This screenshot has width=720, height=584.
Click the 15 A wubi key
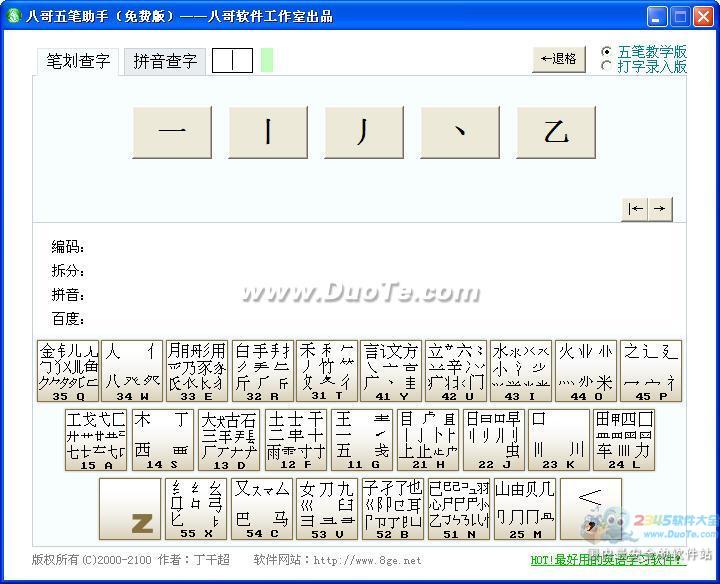click(x=96, y=440)
